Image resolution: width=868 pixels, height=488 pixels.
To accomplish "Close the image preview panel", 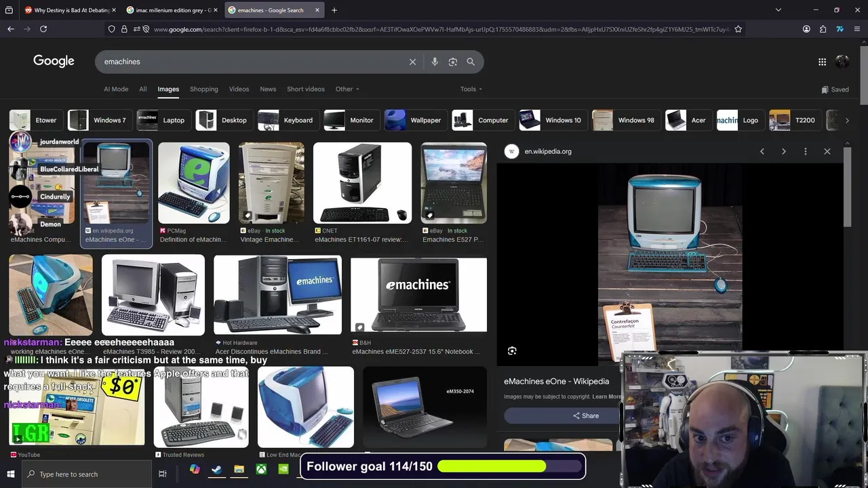I will pyautogui.click(x=827, y=151).
